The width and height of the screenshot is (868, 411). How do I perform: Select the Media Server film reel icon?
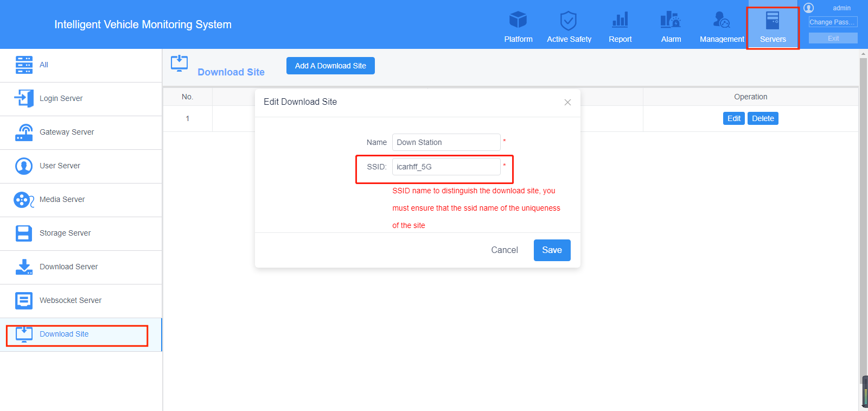point(24,200)
